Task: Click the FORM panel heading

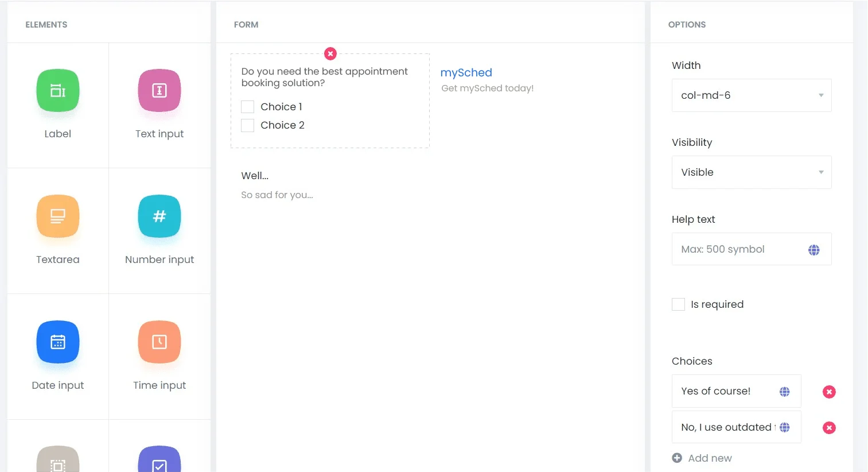Action: (246, 25)
